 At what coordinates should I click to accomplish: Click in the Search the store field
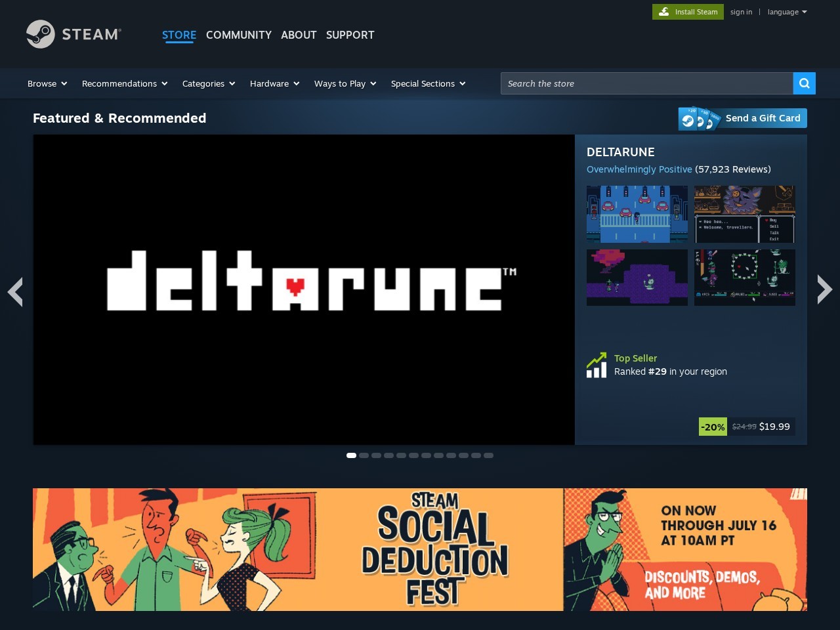click(646, 83)
